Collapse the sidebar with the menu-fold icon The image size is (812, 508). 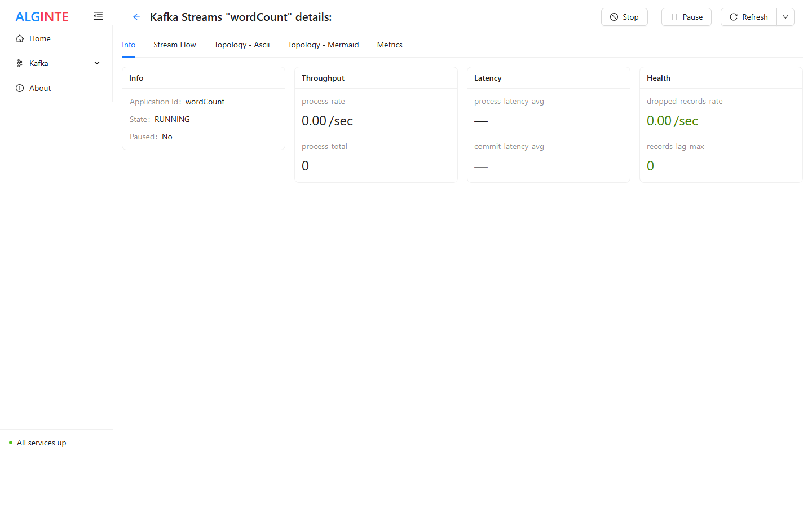pos(98,16)
